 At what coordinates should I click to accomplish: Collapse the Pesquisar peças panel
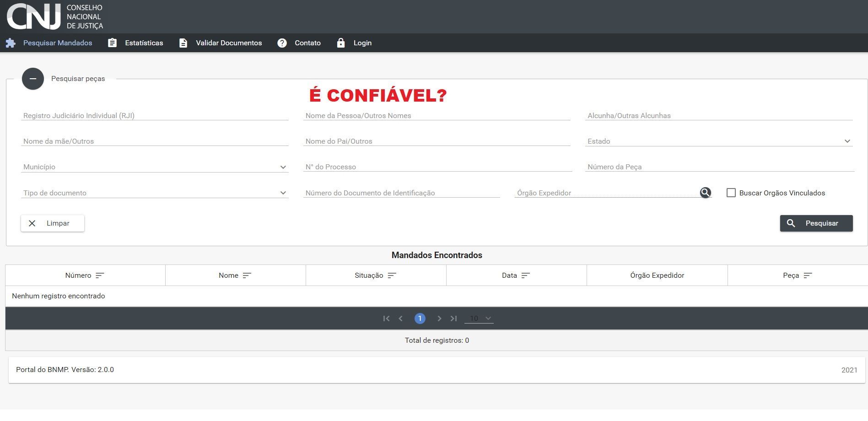(x=33, y=79)
